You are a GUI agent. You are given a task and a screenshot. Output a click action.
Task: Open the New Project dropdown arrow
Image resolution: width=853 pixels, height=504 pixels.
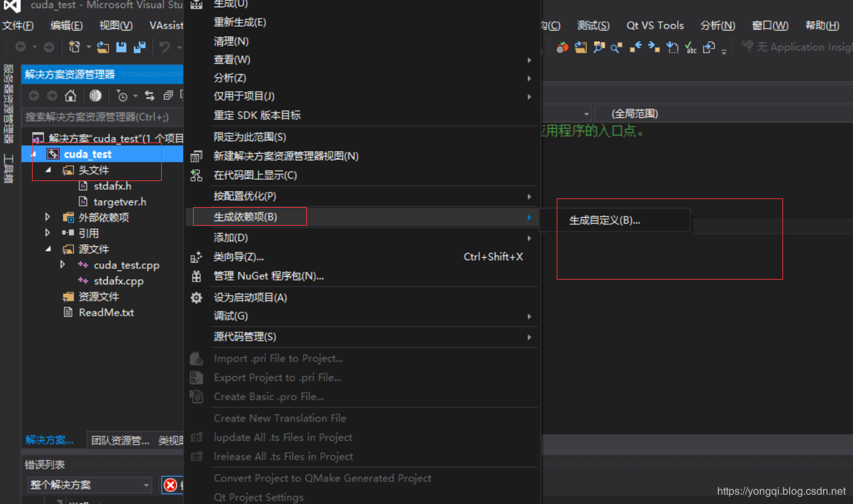coord(88,47)
